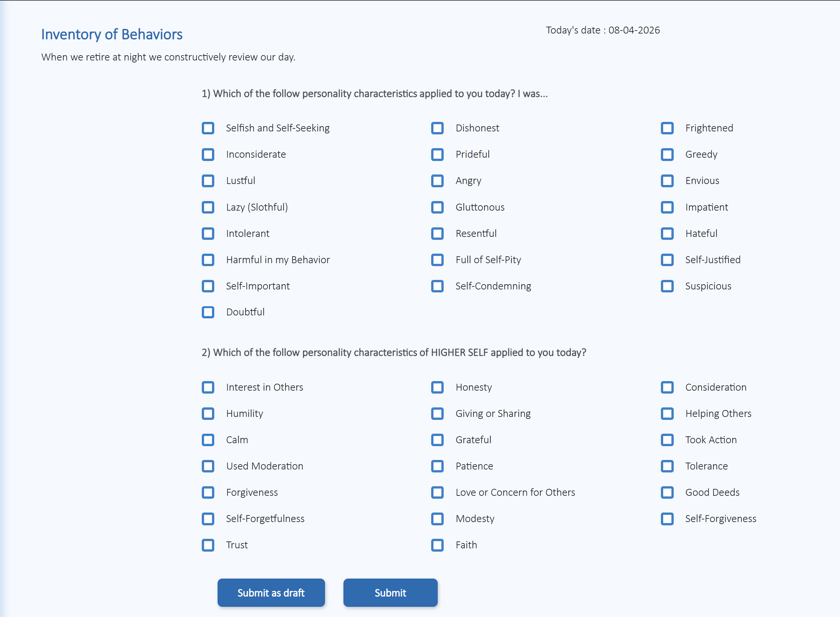Screen dimensions: 840x617
Task: Click the Submit as draft button
Action: tap(271, 593)
